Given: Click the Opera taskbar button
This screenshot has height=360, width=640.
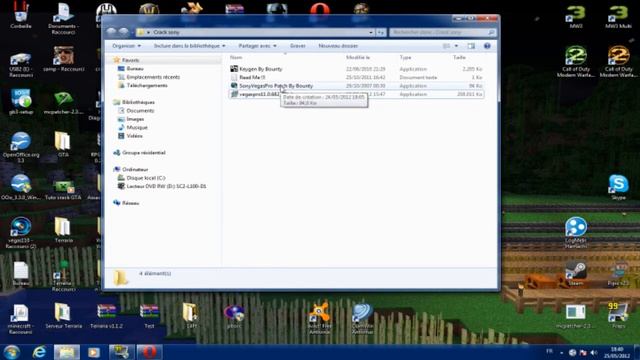Looking at the screenshot, I should pos(149,352).
